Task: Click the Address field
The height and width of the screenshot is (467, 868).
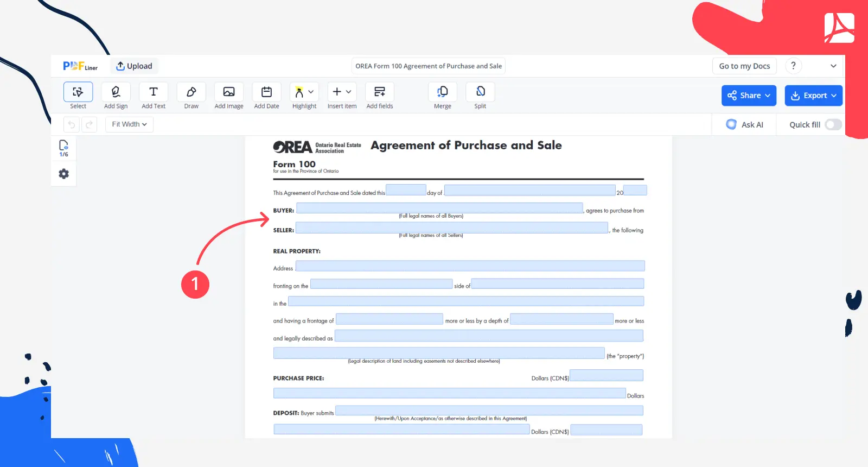Action: [x=470, y=266]
